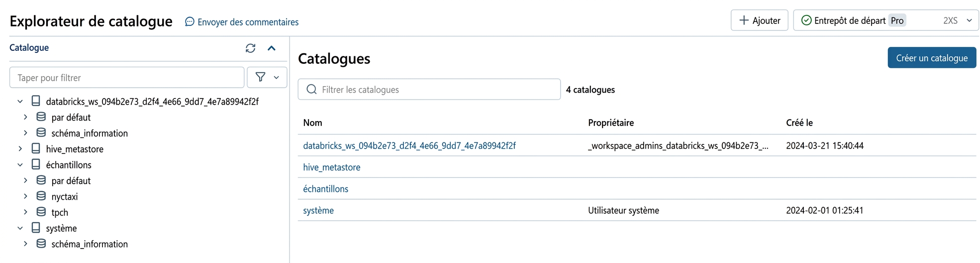Click the nyctaxi schema database icon
The height and width of the screenshot is (263, 980).
click(x=41, y=196)
